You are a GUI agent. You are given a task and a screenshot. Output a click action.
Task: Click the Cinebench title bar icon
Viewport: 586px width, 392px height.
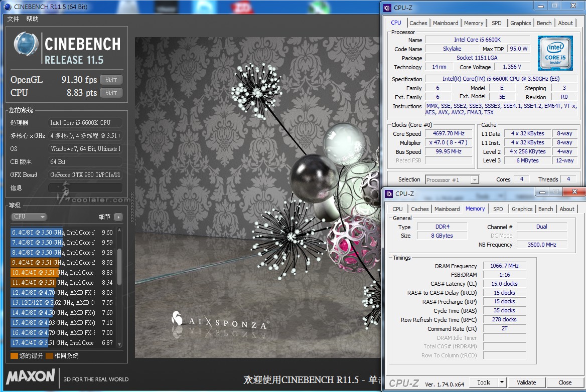click(8, 7)
